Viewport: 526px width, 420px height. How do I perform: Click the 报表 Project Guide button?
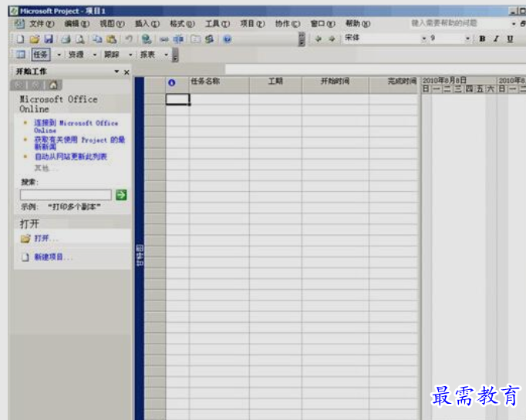click(x=147, y=54)
